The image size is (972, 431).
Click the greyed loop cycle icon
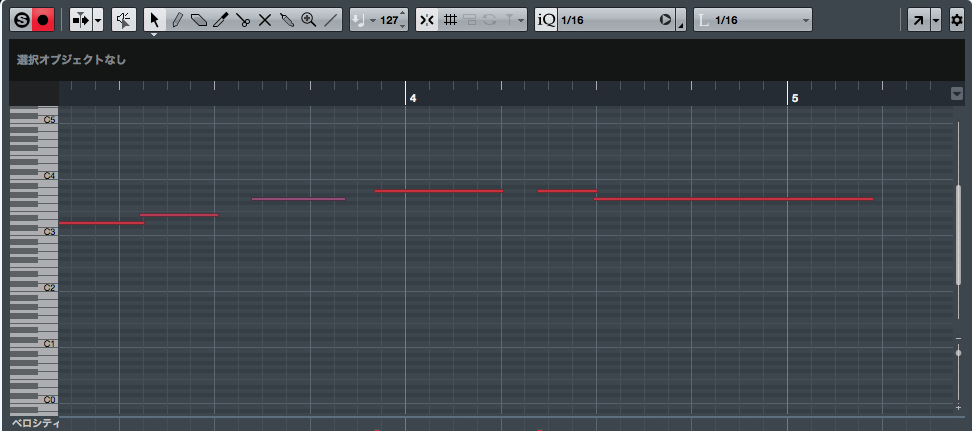pos(490,20)
